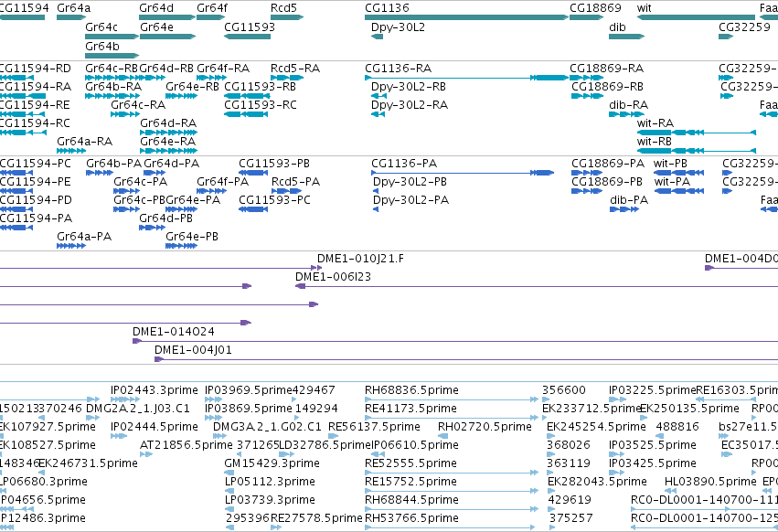This screenshot has height=532, width=778.
Task: Select transcript Gr64b-RA
Action: [112, 96]
